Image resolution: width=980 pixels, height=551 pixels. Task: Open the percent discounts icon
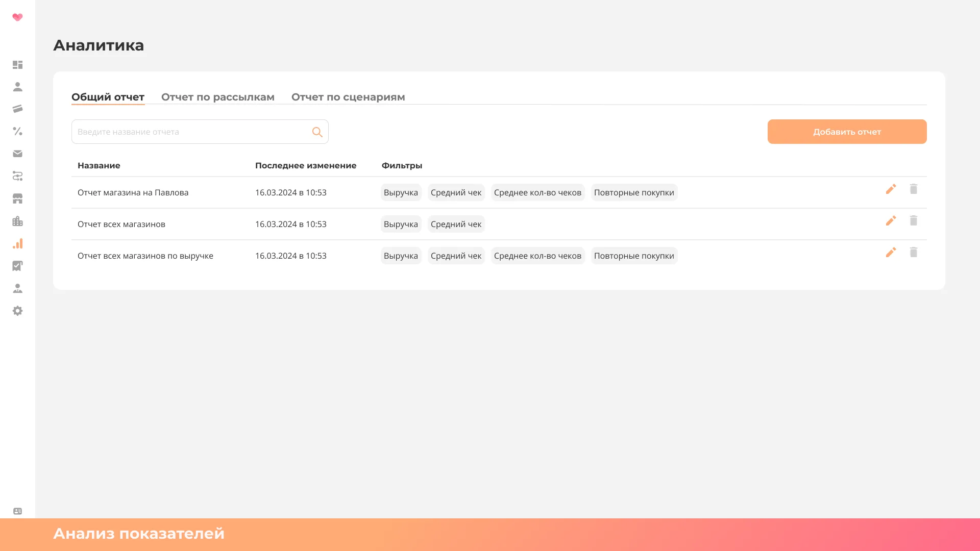tap(17, 131)
